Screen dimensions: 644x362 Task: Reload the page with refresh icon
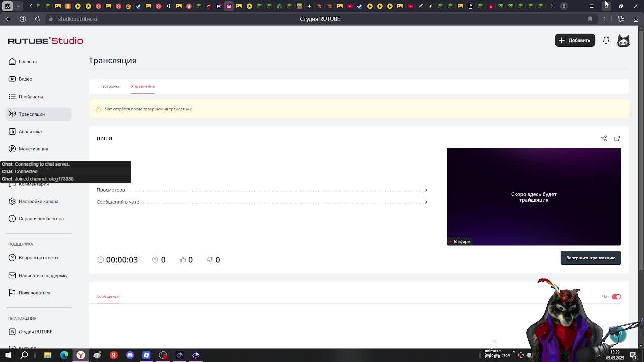click(37, 19)
